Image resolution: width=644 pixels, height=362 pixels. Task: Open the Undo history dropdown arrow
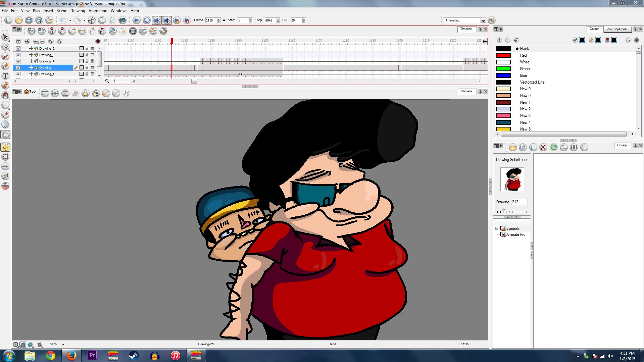70,20
